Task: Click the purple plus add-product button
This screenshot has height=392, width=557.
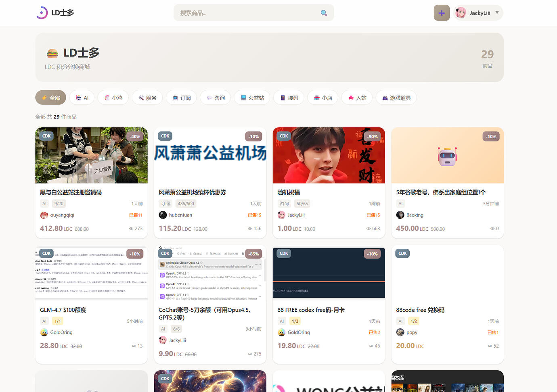Action: click(x=442, y=13)
